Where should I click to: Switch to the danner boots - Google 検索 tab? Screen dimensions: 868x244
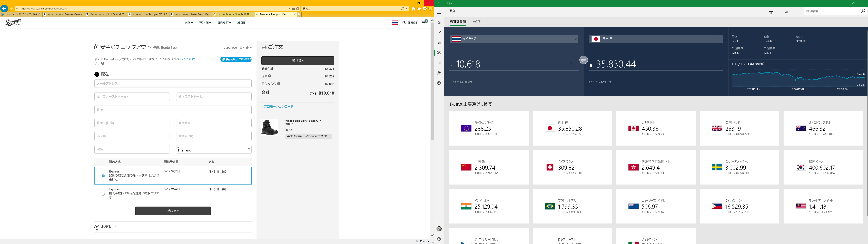coord(233,15)
